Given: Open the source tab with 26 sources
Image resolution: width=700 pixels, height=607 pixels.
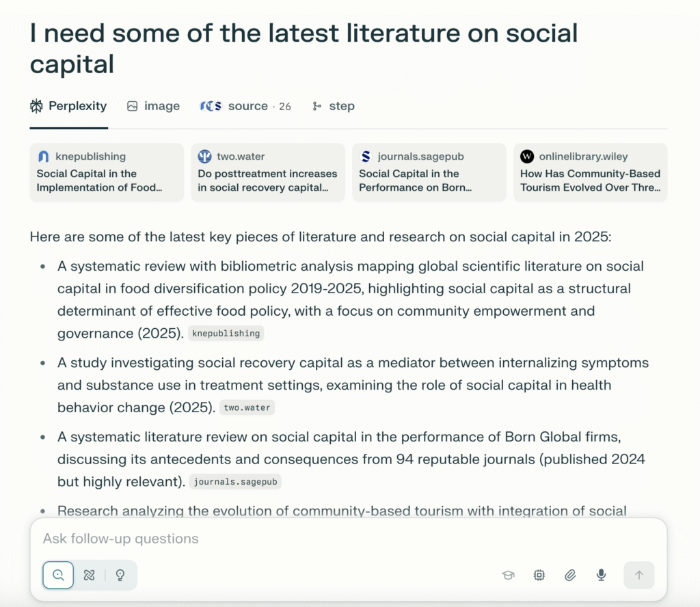Looking at the screenshot, I should click(x=245, y=106).
